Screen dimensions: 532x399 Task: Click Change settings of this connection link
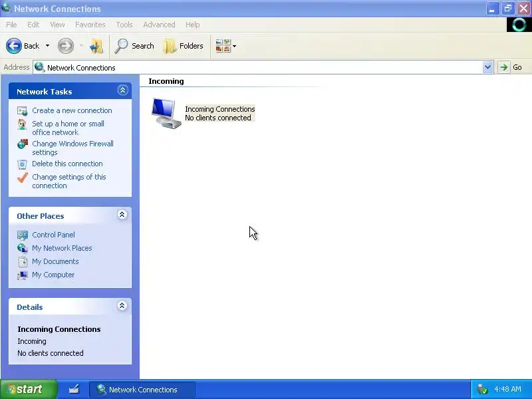(x=69, y=181)
